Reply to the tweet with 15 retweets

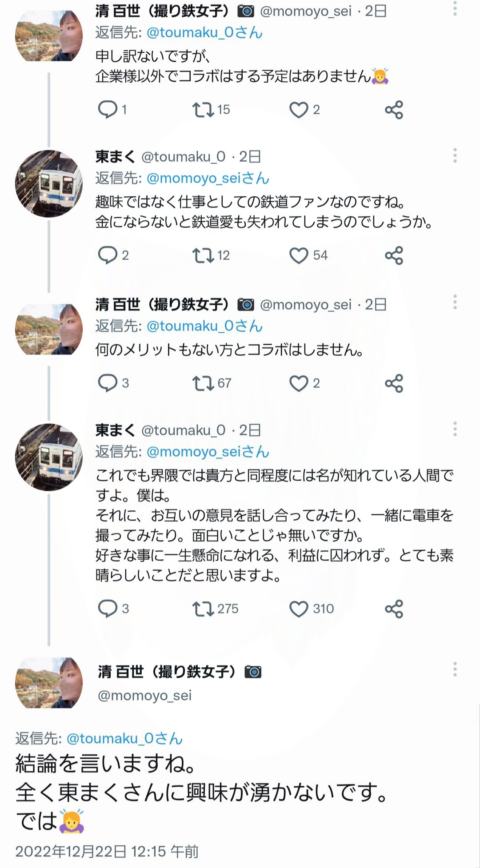(108, 109)
